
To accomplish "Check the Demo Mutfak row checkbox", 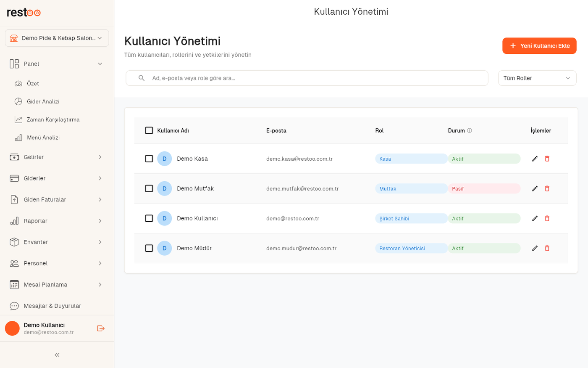I will tap(149, 188).
